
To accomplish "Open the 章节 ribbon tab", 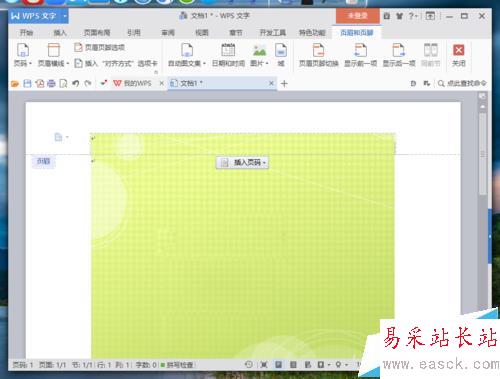I will (236, 33).
